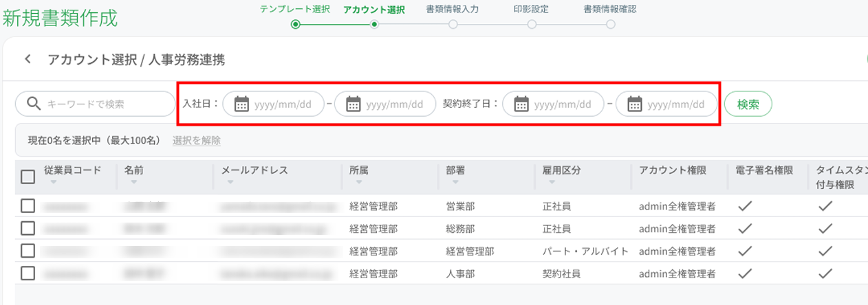Open calendar for 契約終了日 start date

[x=521, y=104]
